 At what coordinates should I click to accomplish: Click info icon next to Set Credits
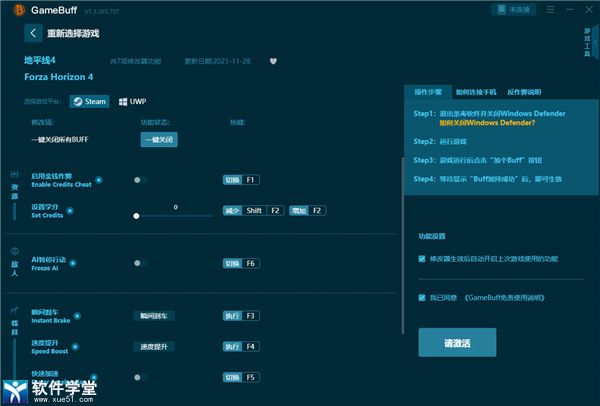[x=70, y=210]
